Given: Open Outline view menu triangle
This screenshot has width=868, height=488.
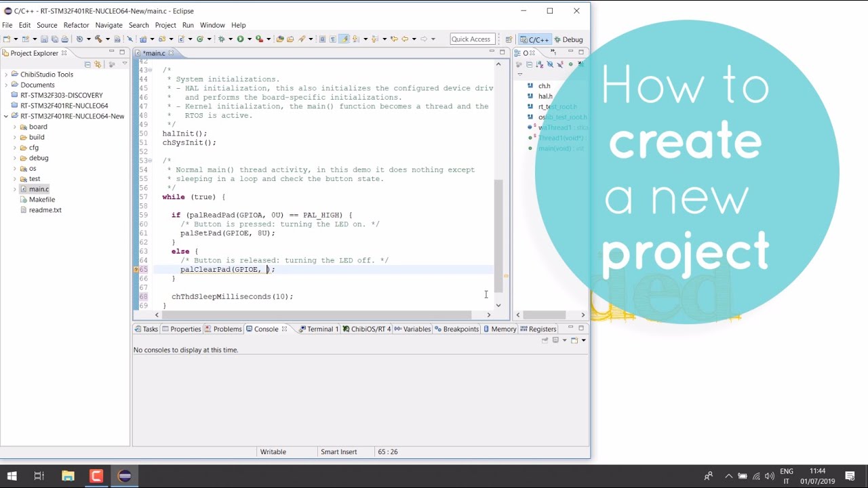Looking at the screenshot, I should [x=519, y=75].
